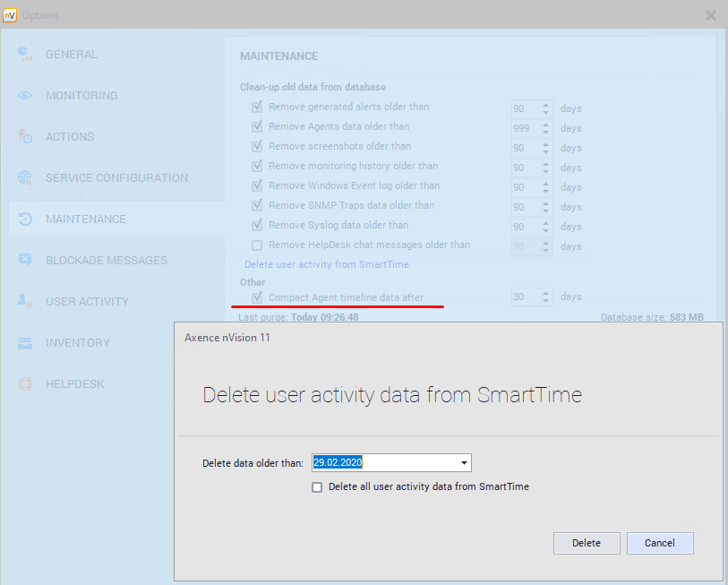Decrease the Compact Agent timeline days stepper
The image size is (728, 585).
(546, 301)
